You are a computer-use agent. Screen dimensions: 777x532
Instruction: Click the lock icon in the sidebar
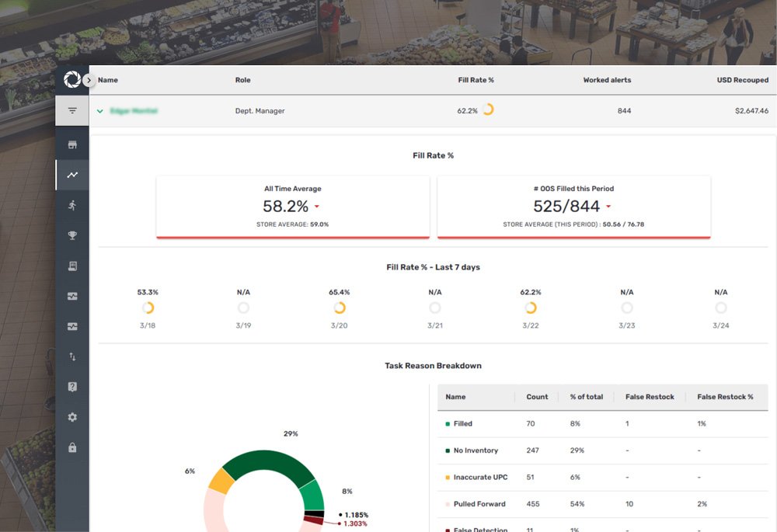click(x=72, y=447)
